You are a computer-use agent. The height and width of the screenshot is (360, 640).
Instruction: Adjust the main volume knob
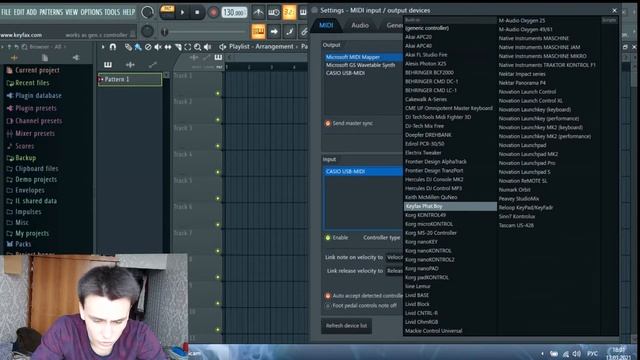click(147, 13)
